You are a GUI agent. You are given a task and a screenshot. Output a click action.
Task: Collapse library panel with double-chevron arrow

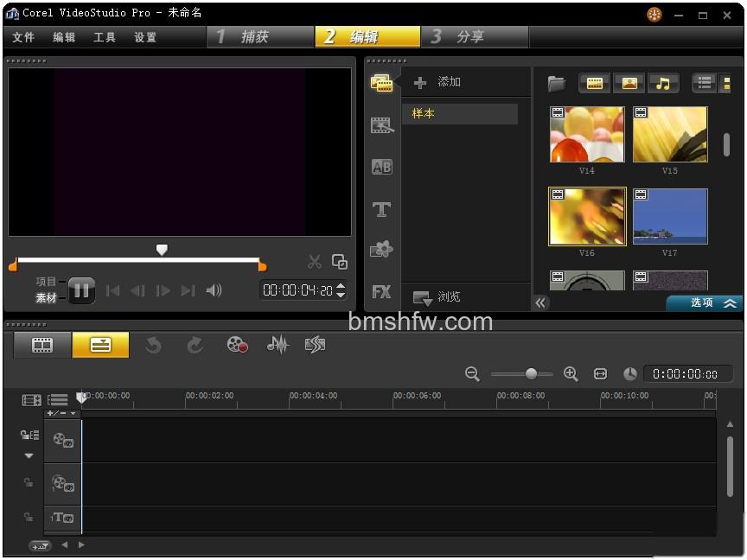(540, 302)
